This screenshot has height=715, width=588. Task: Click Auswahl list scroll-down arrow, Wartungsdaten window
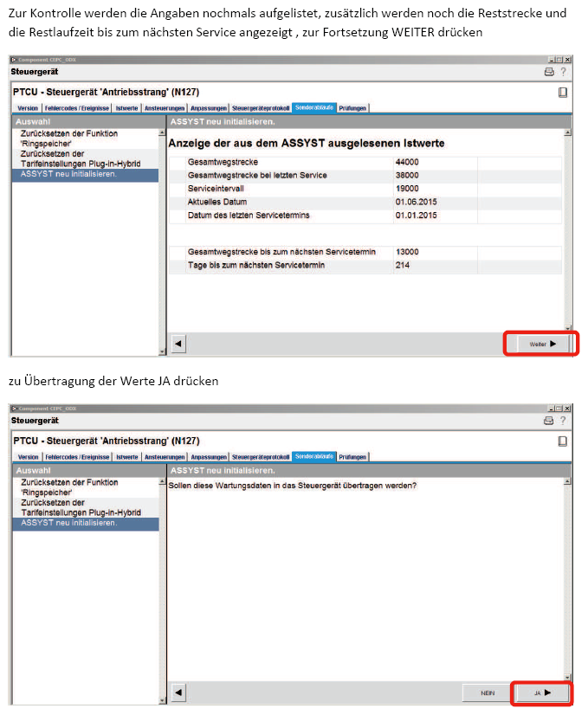pos(163,700)
